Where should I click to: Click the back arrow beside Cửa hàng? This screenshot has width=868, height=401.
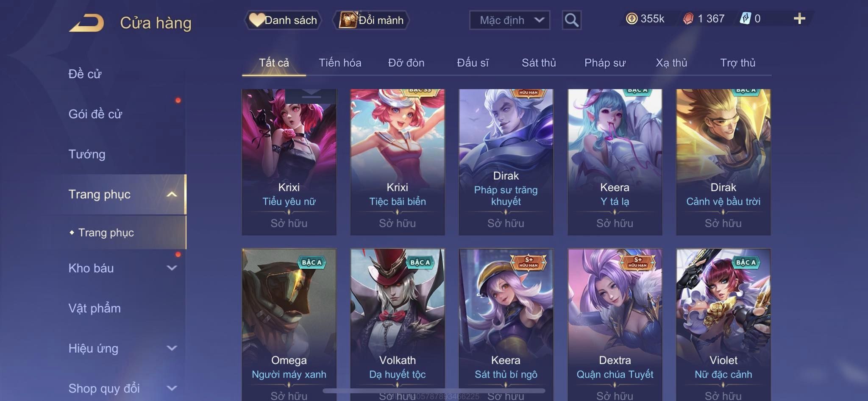tap(87, 23)
